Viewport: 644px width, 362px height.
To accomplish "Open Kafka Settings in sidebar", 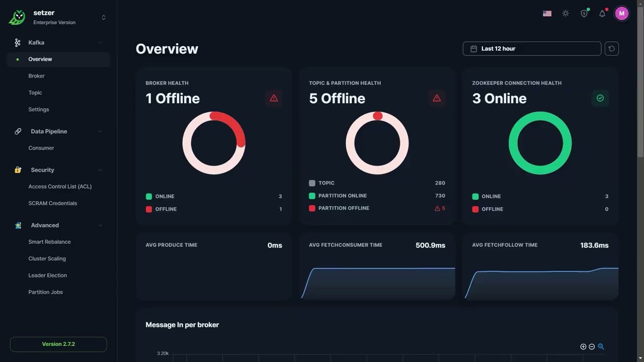I will point(39,109).
